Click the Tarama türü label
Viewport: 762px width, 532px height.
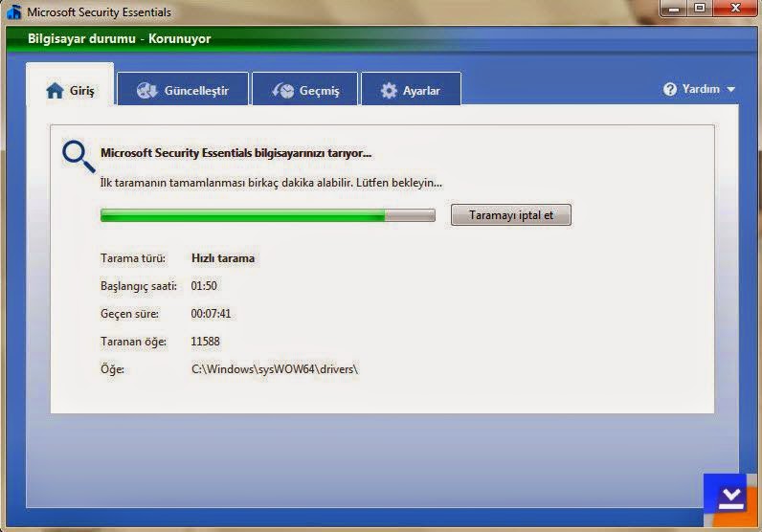coord(133,258)
